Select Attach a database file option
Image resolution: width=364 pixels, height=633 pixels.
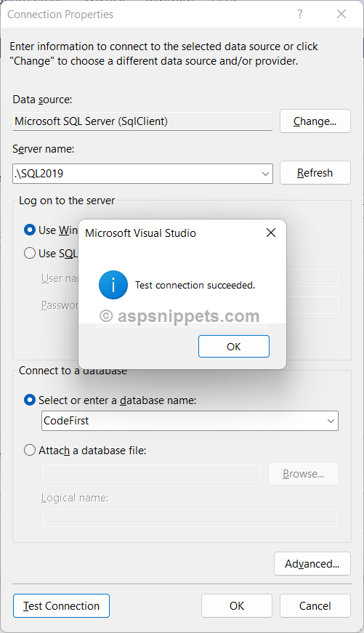tap(30, 450)
